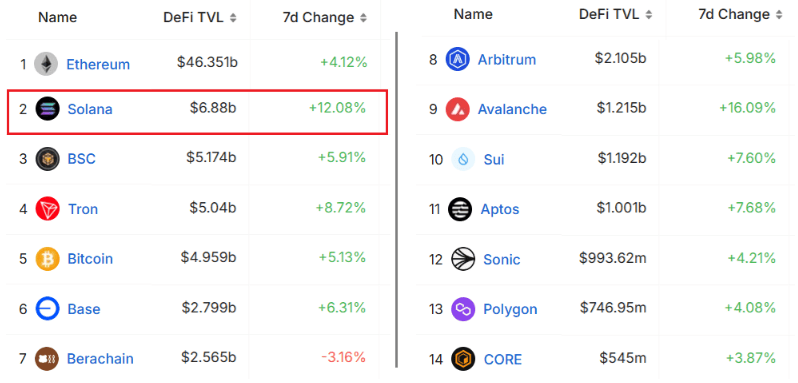
Task: Click the Sui water-drop logo icon
Action: [463, 159]
